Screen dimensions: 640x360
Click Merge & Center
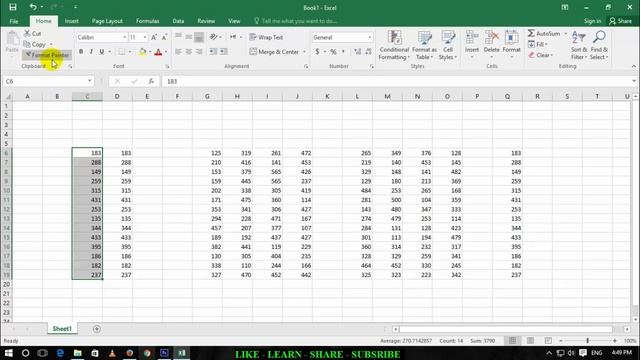pyautogui.click(x=274, y=51)
